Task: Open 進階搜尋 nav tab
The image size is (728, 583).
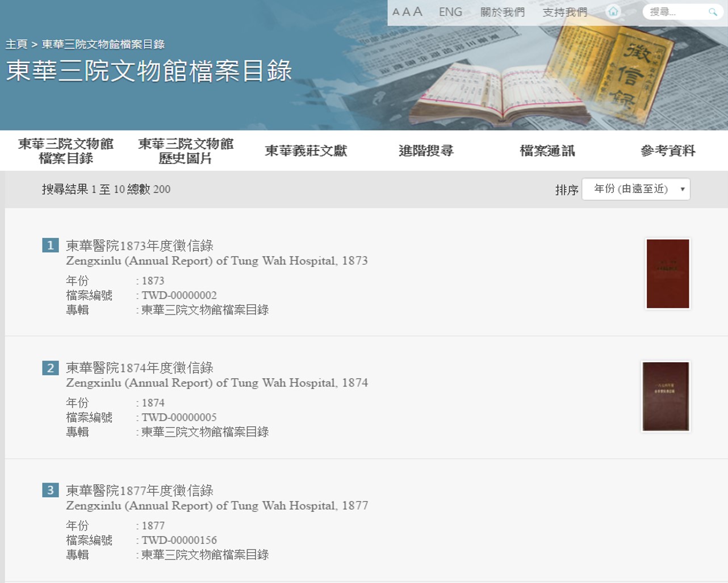Action: click(426, 151)
